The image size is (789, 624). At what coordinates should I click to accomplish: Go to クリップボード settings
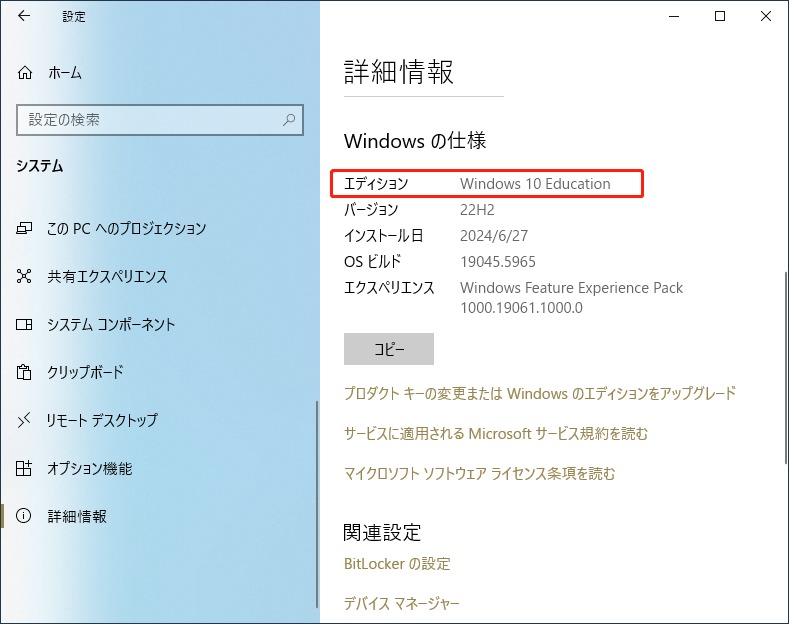pyautogui.click(x=86, y=372)
